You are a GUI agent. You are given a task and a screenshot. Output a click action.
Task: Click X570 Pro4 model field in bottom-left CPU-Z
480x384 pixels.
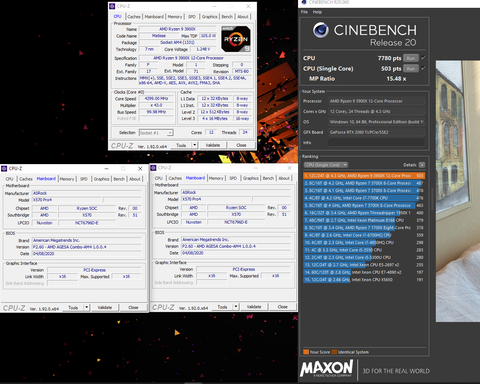(67, 200)
